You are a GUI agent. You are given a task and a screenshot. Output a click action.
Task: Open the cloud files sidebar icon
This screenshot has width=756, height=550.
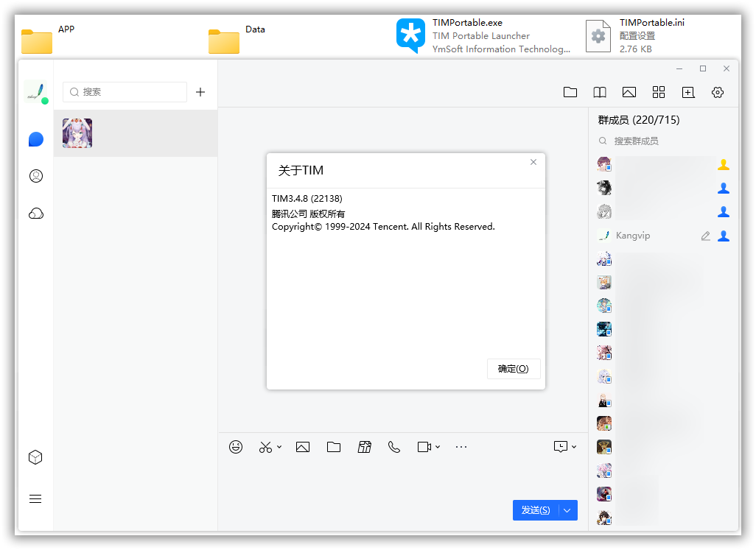pos(35,214)
